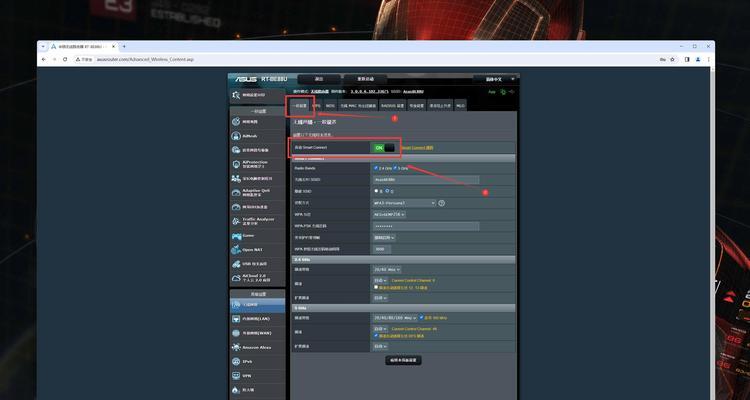The image size is (750, 400).
Task: Click the group key rotation interval field
Action: [382, 249]
